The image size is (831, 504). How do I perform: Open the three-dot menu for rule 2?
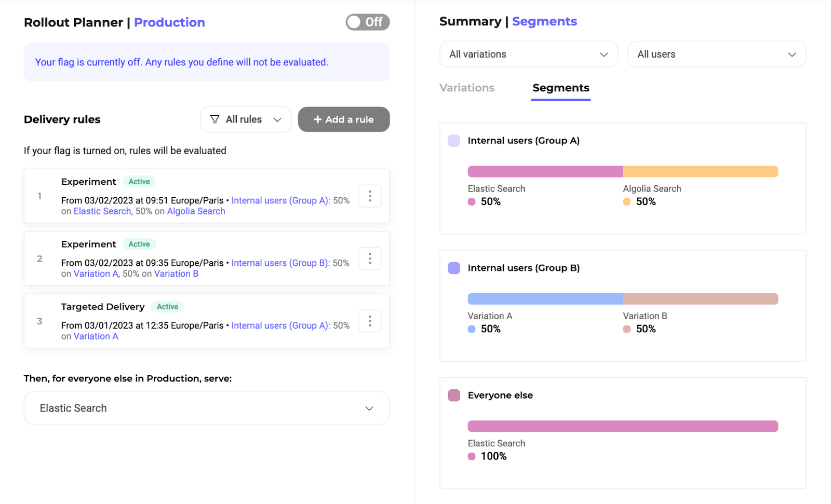(370, 258)
